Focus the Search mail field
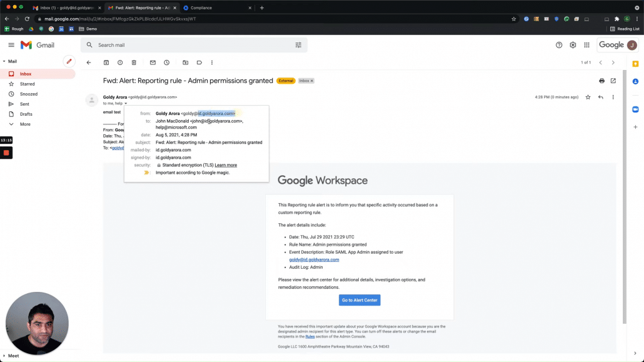Viewport: 644px width, 362px height. 193,45
